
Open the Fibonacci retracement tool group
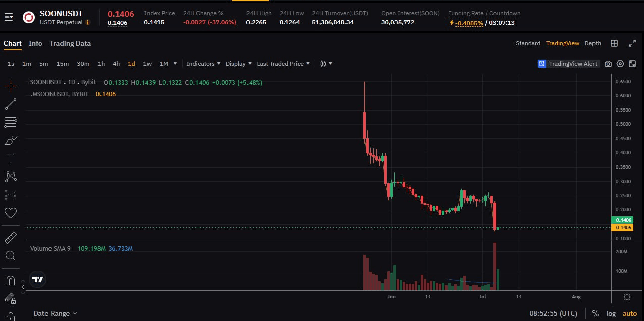(11, 122)
